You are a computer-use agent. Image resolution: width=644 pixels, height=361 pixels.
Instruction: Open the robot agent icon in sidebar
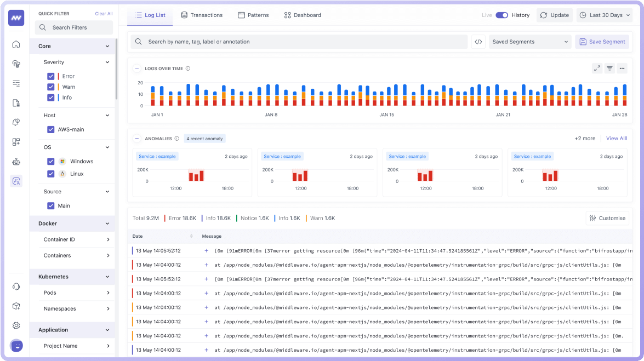pyautogui.click(x=16, y=162)
